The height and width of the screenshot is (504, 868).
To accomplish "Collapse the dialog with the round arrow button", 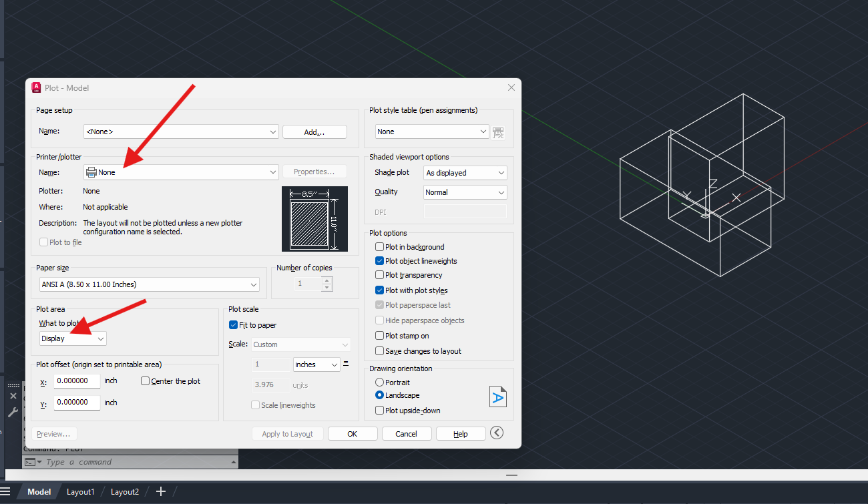I will coord(496,433).
